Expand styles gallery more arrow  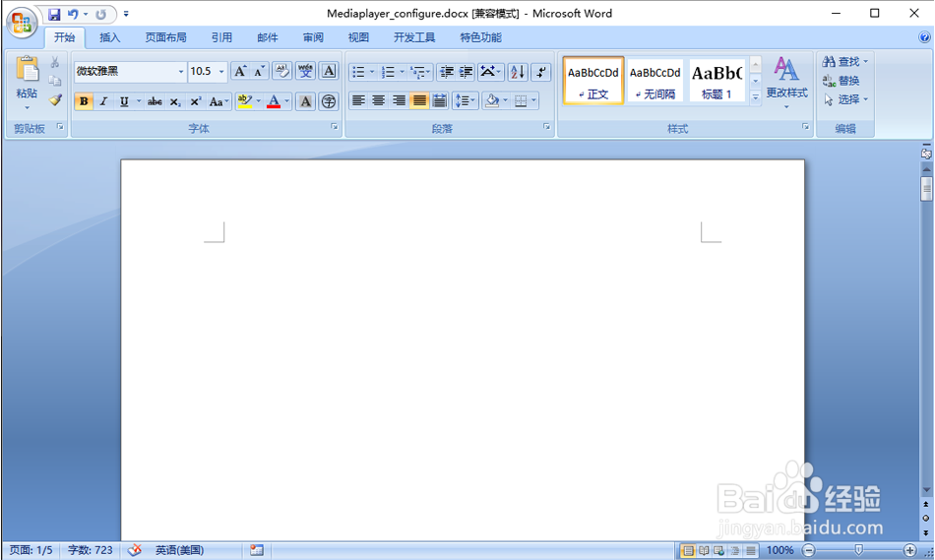(756, 97)
